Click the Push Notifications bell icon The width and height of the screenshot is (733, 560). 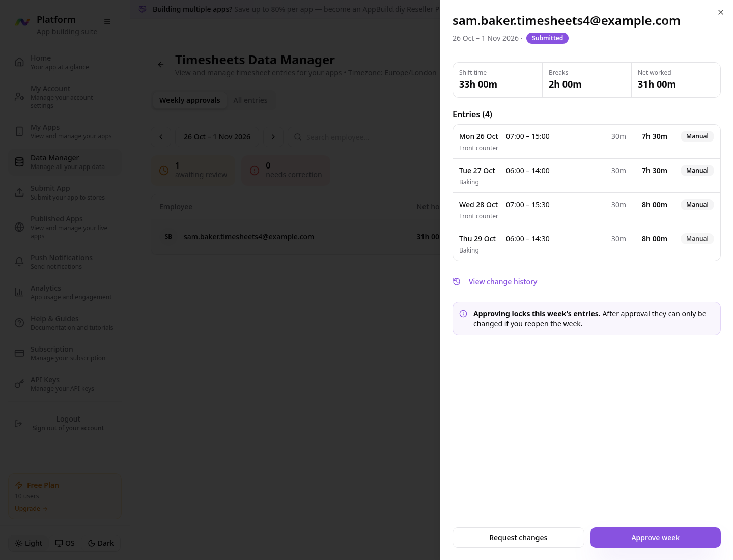click(19, 262)
